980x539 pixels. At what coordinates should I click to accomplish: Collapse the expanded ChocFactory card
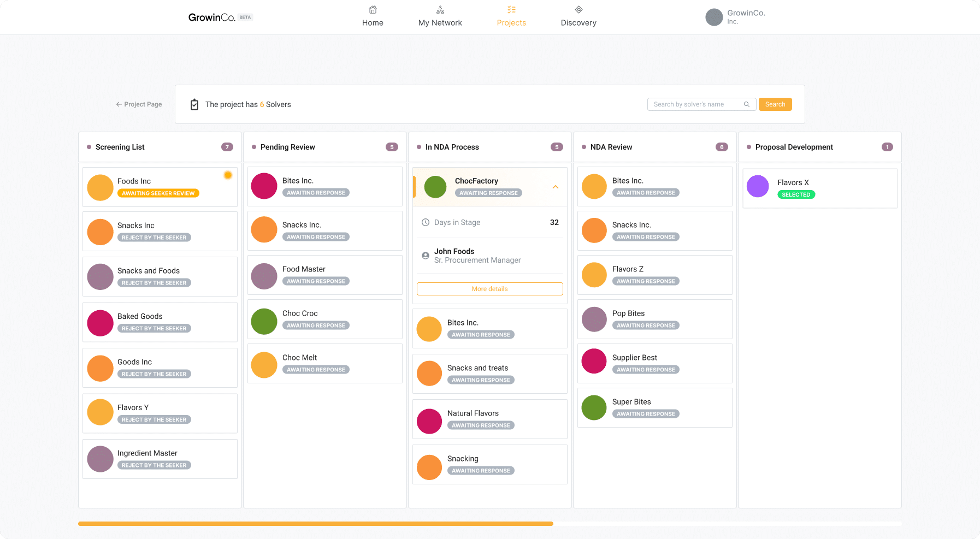pos(556,187)
